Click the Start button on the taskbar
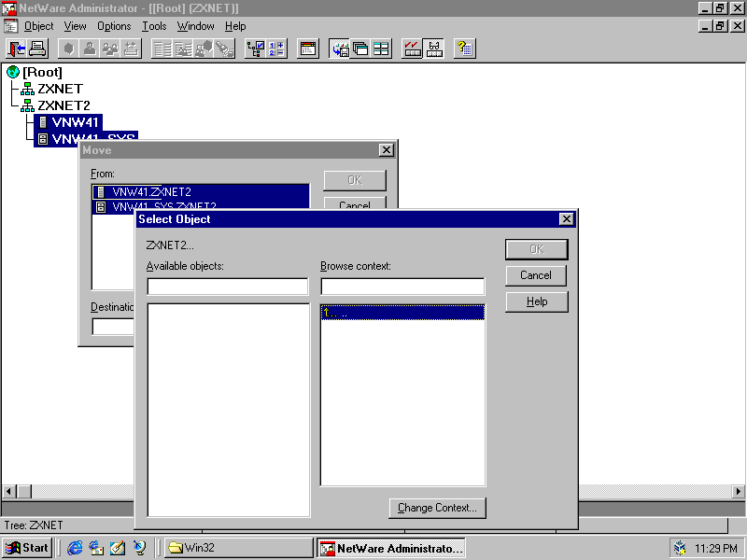Image resolution: width=747 pixels, height=560 pixels. click(27, 548)
